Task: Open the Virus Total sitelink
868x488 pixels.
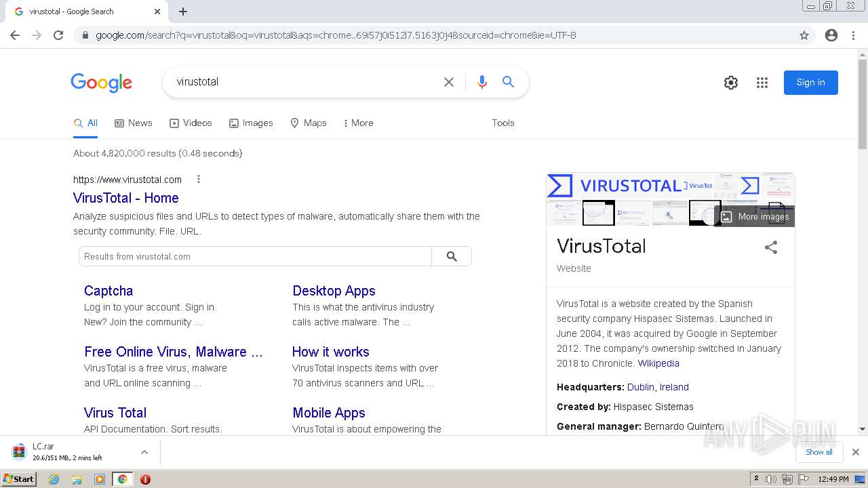Action: pos(115,413)
